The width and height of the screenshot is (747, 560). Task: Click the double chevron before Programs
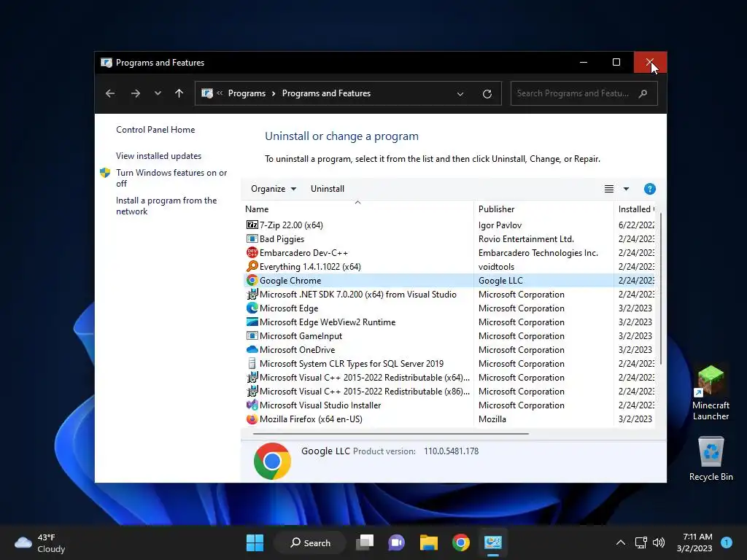tap(220, 93)
